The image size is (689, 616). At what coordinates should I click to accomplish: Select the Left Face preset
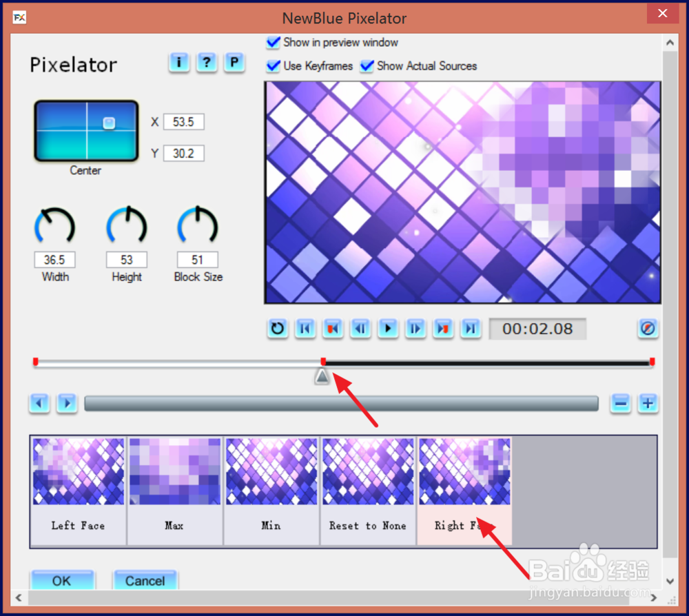[79, 491]
